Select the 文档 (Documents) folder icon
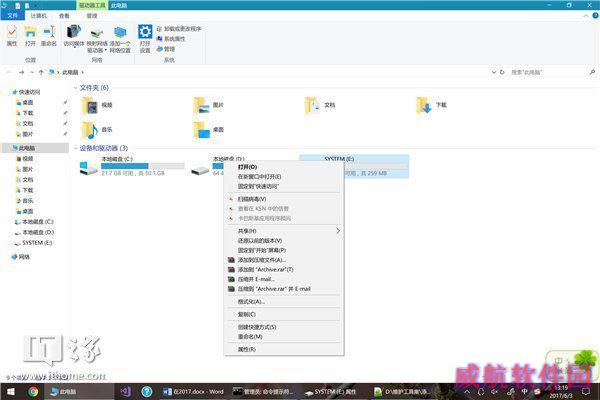The width and height of the screenshot is (600, 400). pyautogui.click(x=313, y=106)
